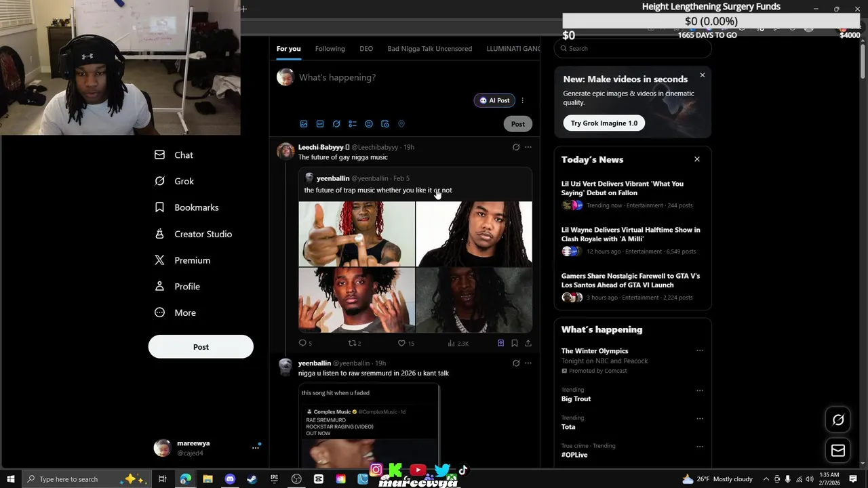Open Epic Games launcher in taskbar
868x488 pixels.
[x=274, y=479]
